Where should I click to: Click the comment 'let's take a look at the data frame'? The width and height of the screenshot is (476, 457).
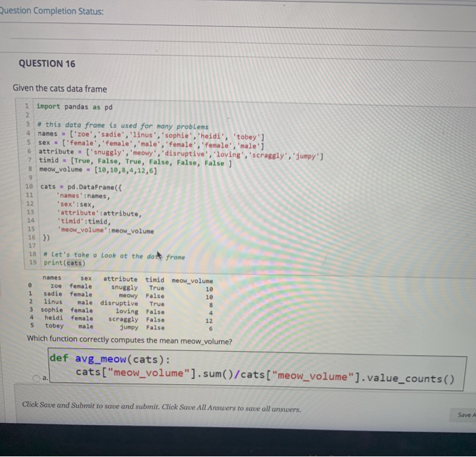pos(114,256)
